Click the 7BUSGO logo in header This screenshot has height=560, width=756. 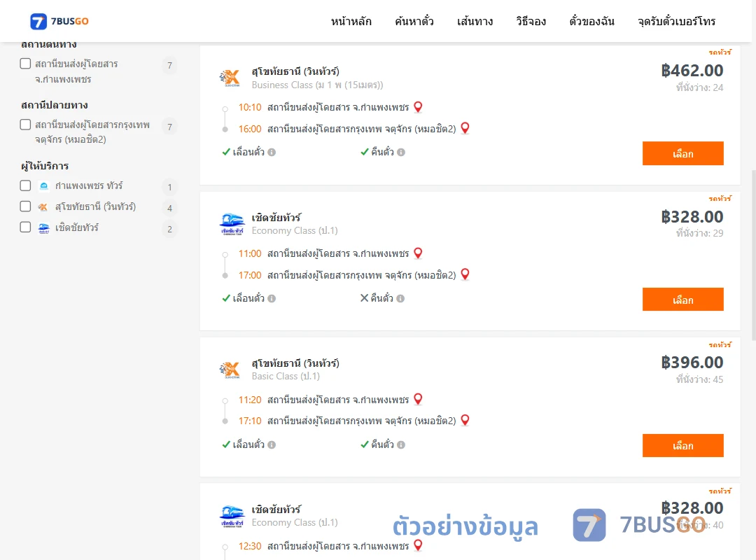coord(59,21)
